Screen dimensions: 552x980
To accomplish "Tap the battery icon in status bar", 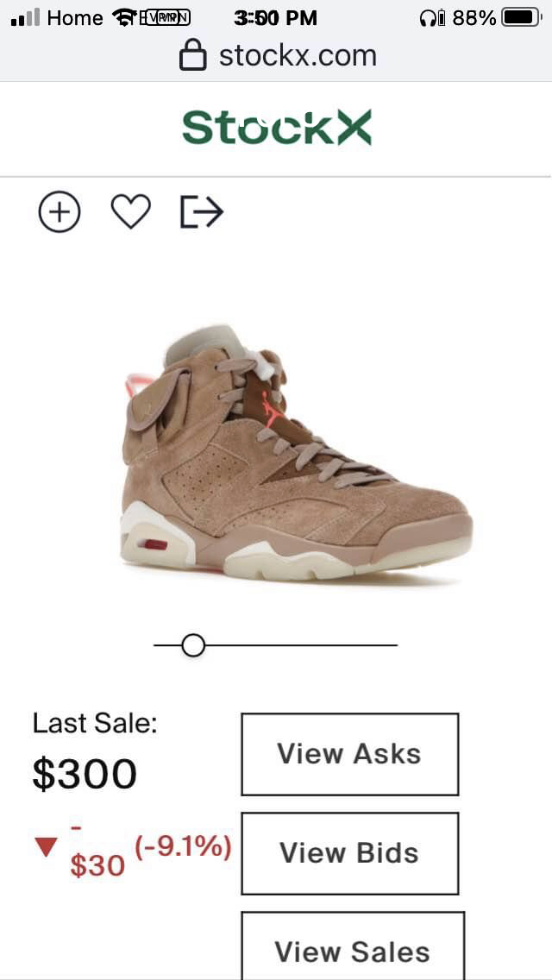I will 522,18.
